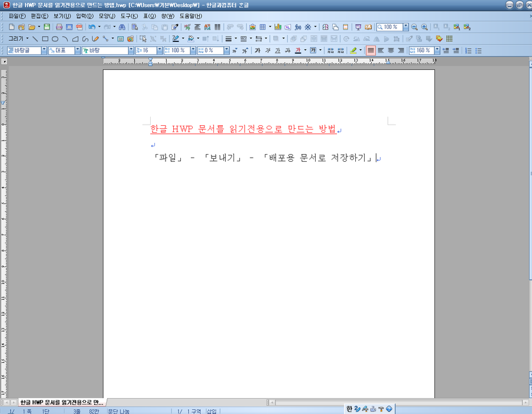Click the 삽입 insert mode status indicator
The height and width of the screenshot is (414, 532).
click(x=212, y=411)
